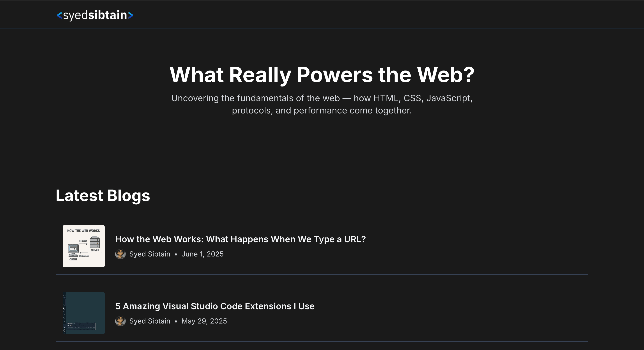Click the Syed Sibtain name on the June 1 post
644x350 pixels.
[149, 254]
